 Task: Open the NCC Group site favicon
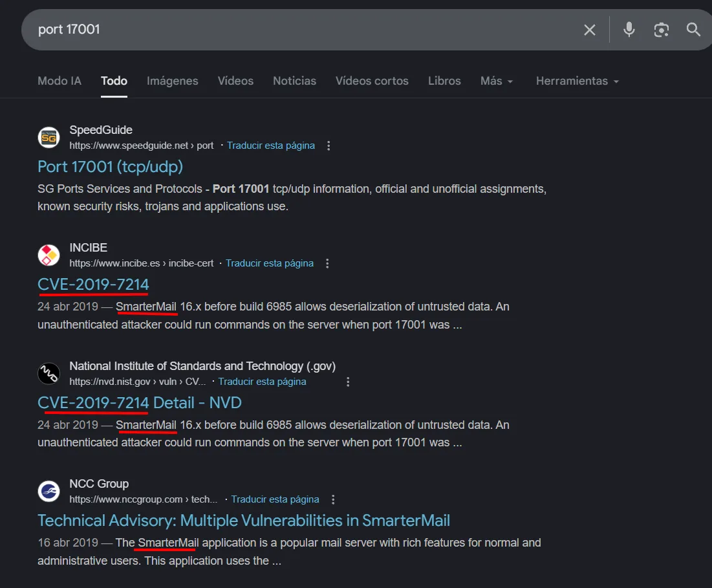point(49,491)
